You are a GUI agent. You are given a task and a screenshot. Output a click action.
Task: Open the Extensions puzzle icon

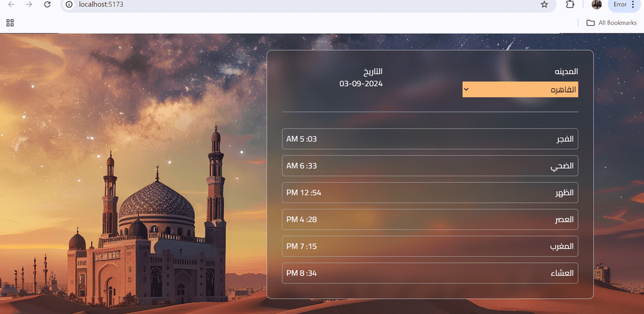570,4
